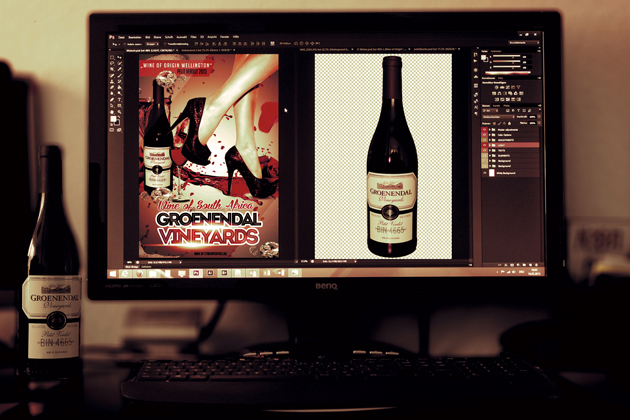Expand the ELEMENTS group arrow

pyautogui.click(x=490, y=156)
